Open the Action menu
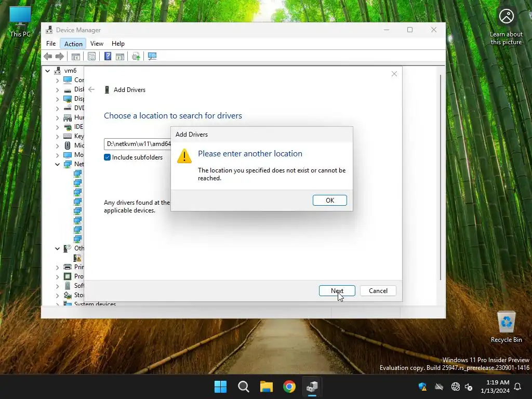The width and height of the screenshot is (532, 399). pos(73,44)
